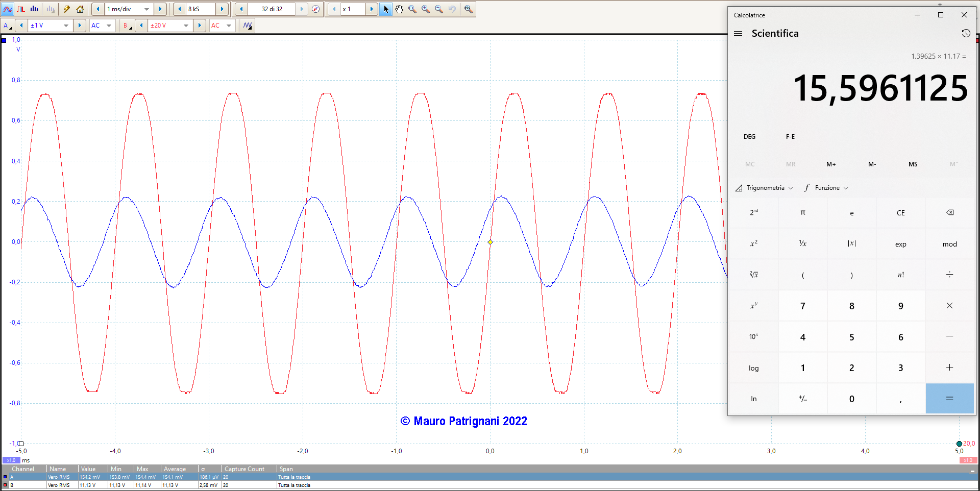Toggle the 2nd function key
The width and height of the screenshot is (980, 491).
coord(754,213)
